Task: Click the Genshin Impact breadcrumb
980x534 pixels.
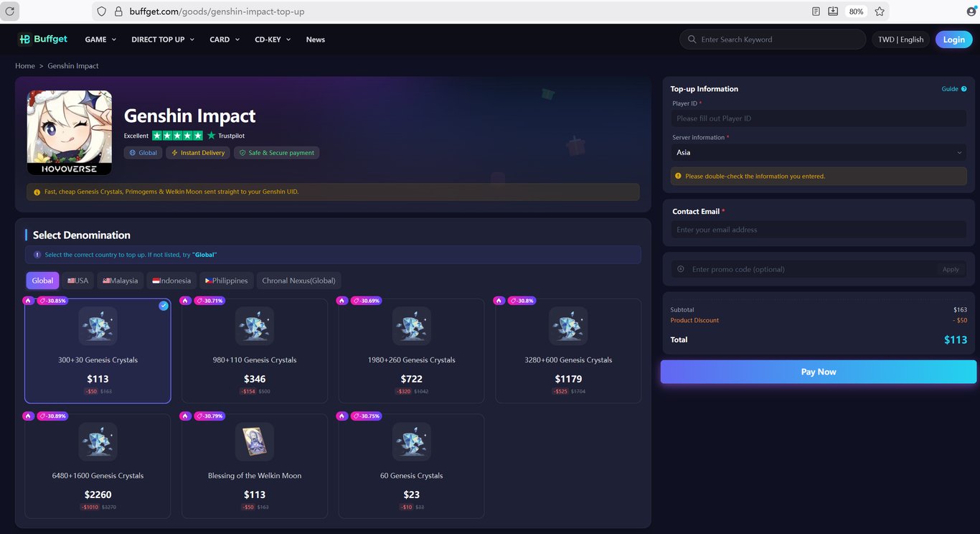Action: [73, 66]
